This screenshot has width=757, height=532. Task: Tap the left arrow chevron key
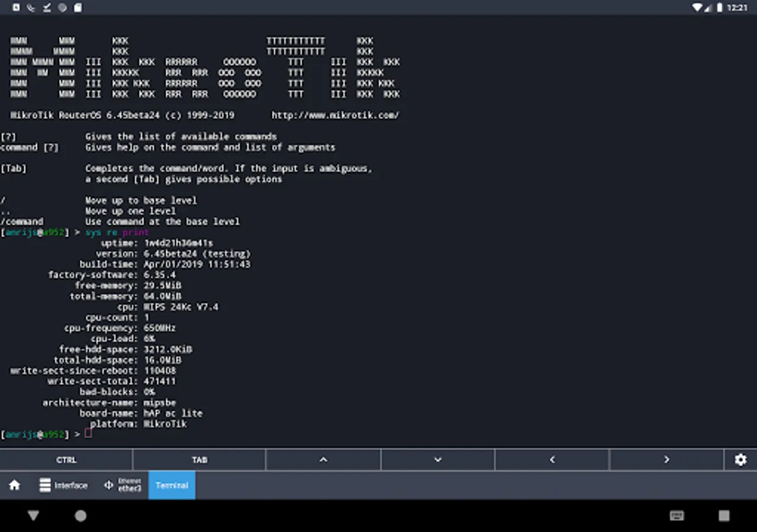coord(552,460)
